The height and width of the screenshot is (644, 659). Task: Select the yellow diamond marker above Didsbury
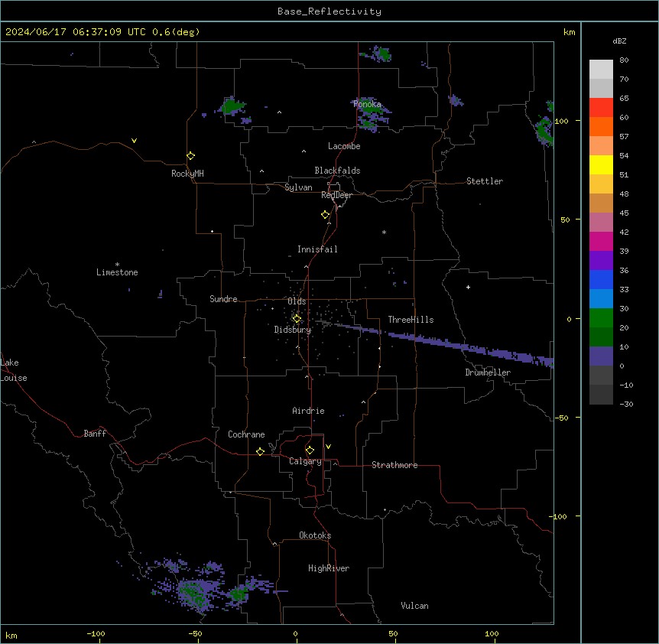pos(297,319)
